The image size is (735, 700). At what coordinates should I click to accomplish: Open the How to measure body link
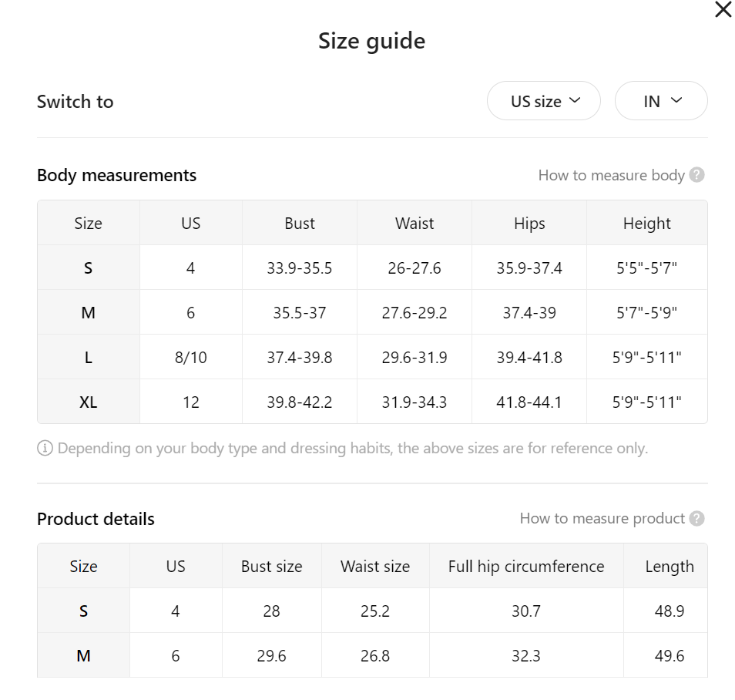(x=611, y=175)
